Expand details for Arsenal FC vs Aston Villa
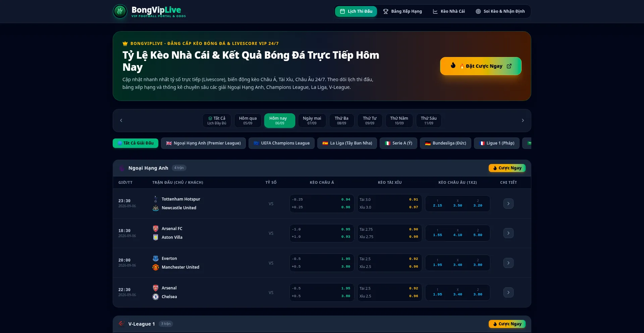Screen dimensions: 644x333 508,233
